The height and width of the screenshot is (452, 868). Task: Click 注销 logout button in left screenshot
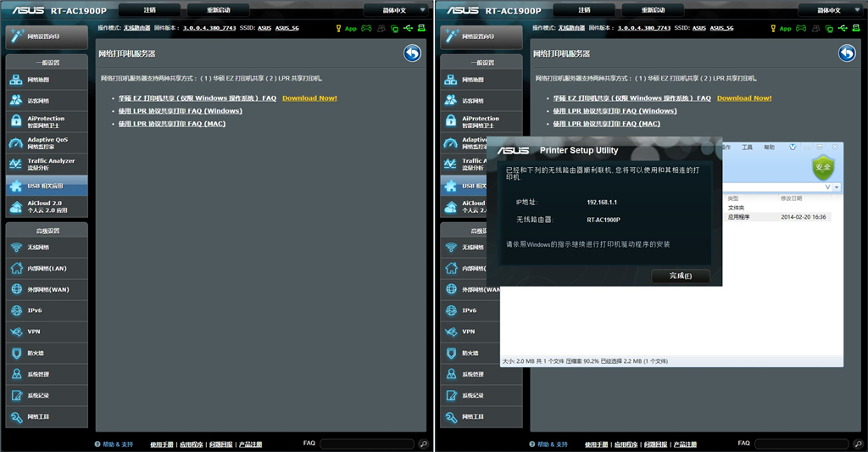tap(149, 10)
